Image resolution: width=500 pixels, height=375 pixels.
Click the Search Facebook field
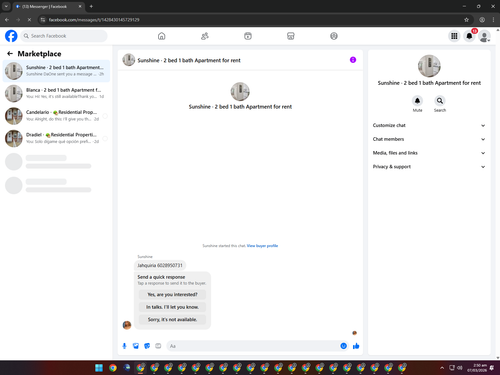(x=64, y=36)
